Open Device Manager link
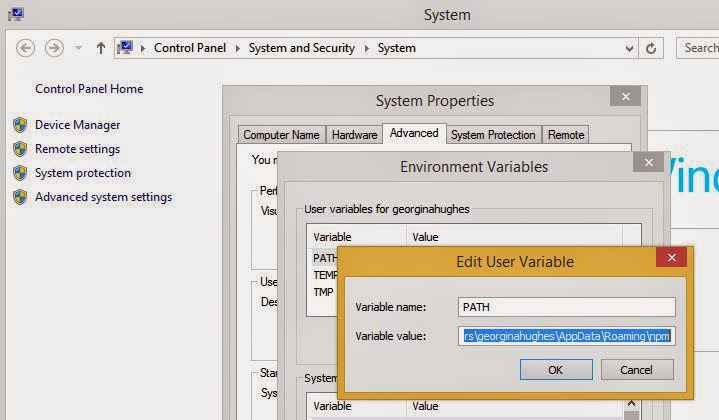The image size is (719, 420). pyautogui.click(x=77, y=125)
